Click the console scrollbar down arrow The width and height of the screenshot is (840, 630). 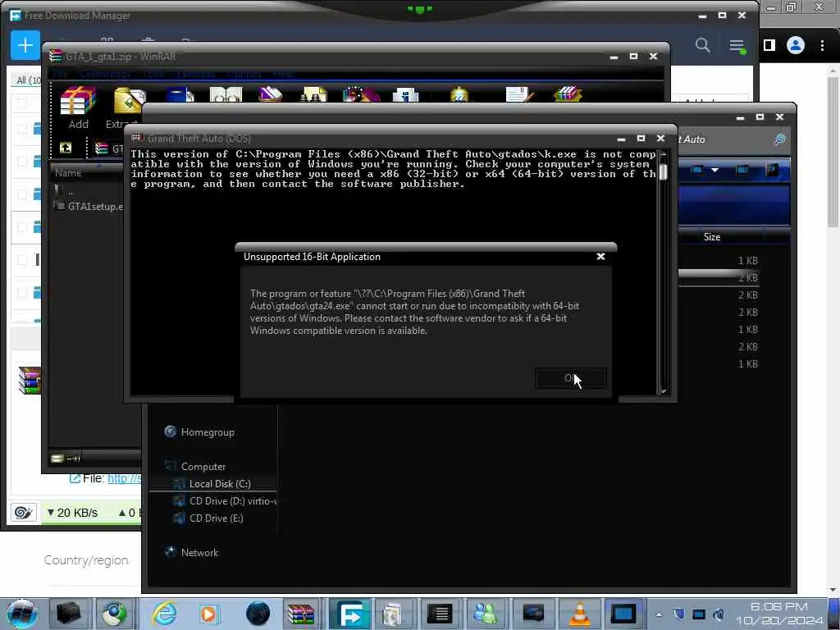tap(664, 391)
